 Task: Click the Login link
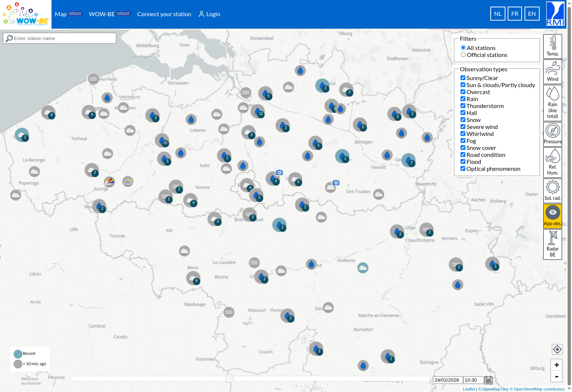click(209, 14)
